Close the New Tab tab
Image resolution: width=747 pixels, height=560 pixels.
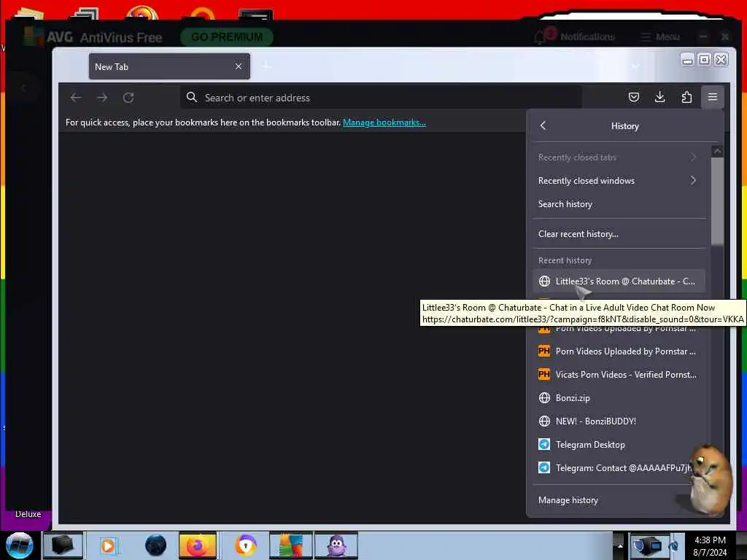239,66
